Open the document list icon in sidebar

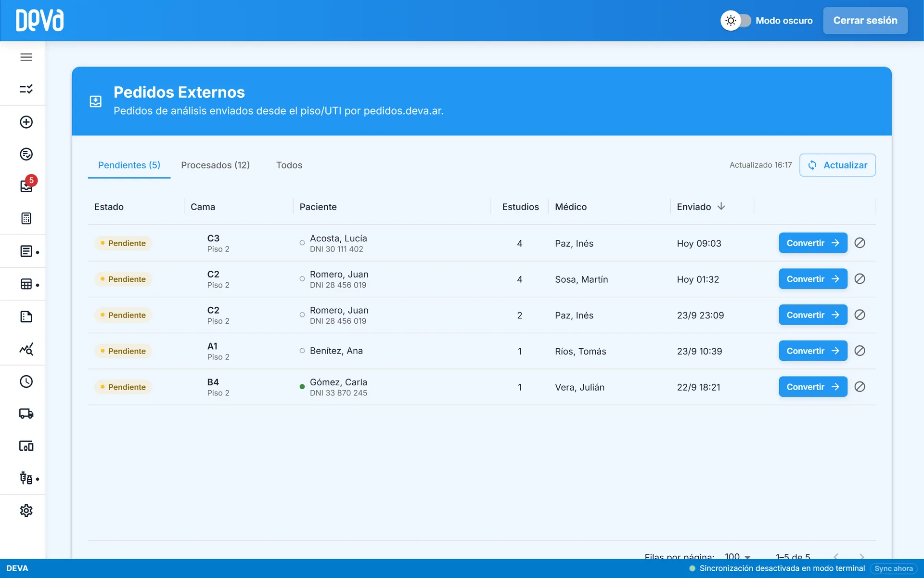(x=26, y=251)
